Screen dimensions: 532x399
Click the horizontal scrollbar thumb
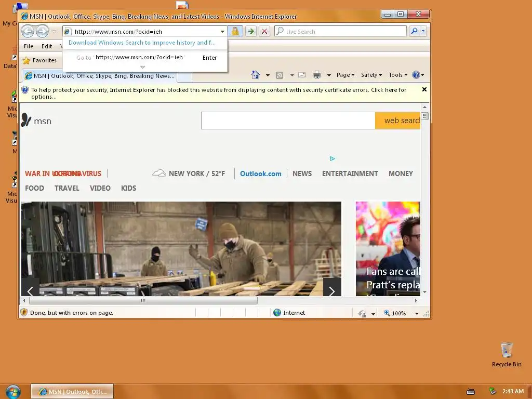143,300
